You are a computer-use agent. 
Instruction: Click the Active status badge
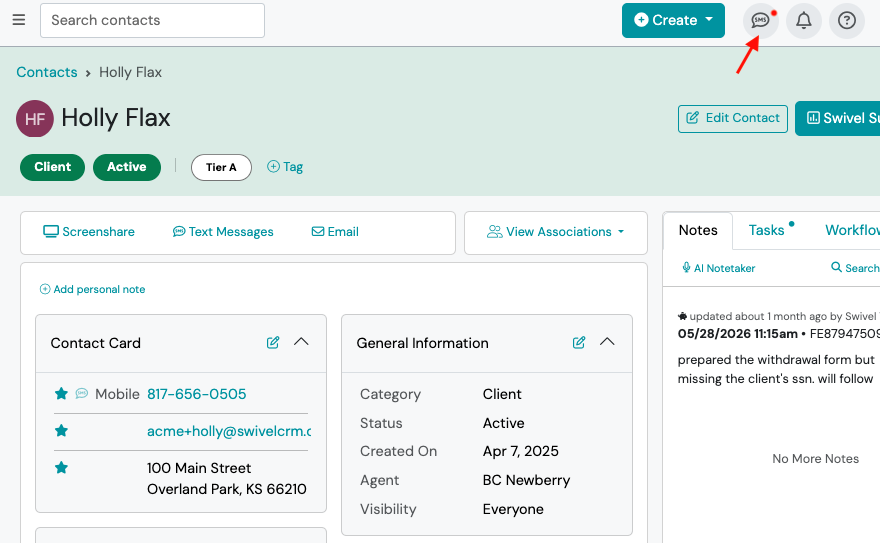pos(127,167)
